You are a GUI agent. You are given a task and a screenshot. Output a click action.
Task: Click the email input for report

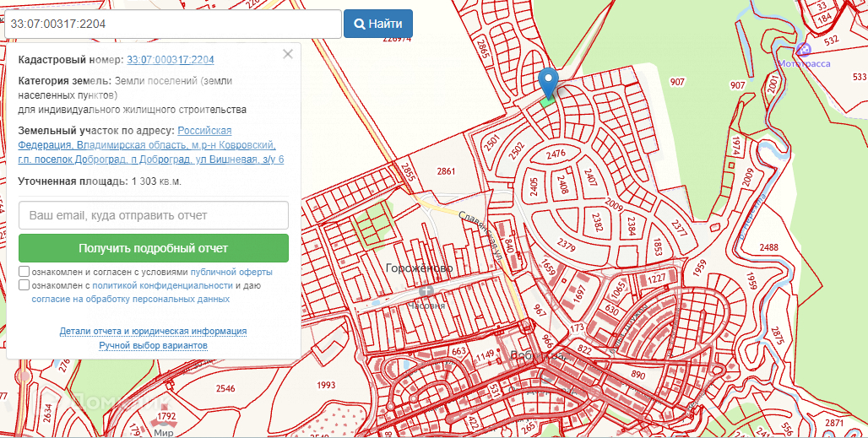[x=154, y=215]
